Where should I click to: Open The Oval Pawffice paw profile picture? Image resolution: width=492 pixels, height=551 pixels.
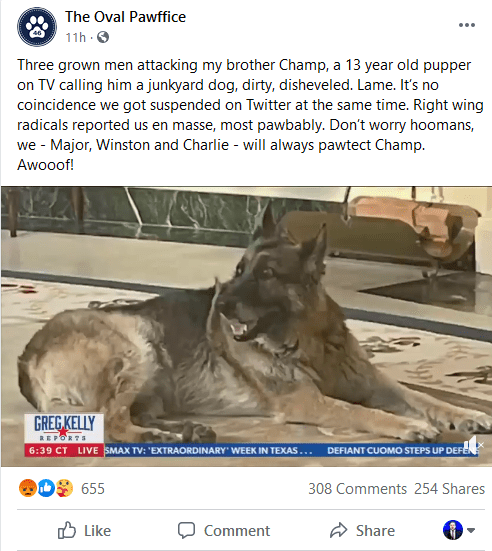click(x=37, y=27)
